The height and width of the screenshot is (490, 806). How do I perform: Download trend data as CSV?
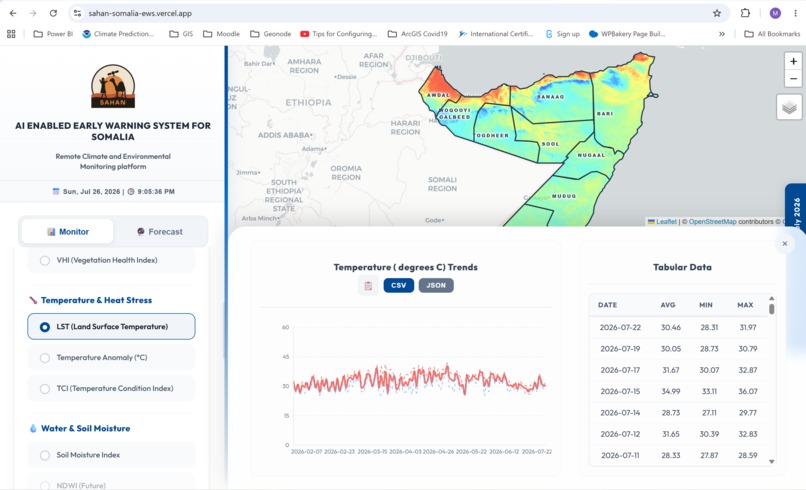click(x=398, y=285)
